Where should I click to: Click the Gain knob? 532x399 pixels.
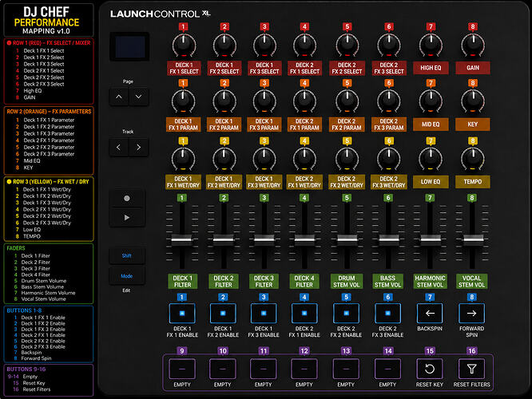coord(473,45)
